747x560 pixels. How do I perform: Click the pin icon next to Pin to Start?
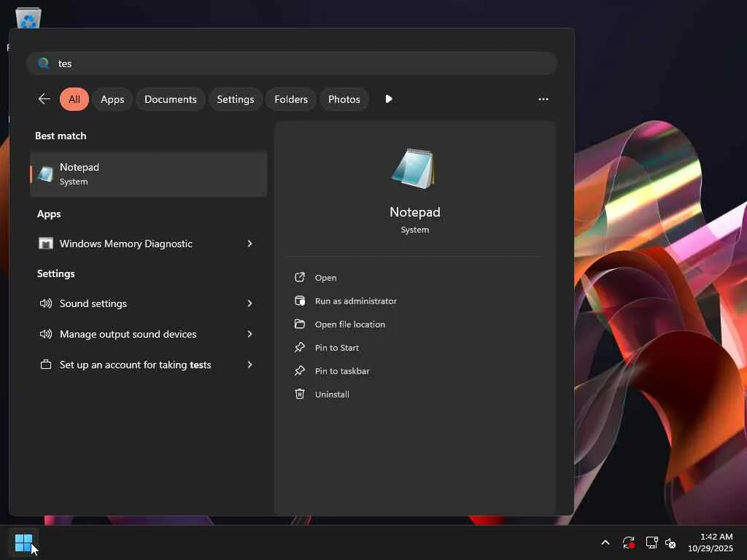(x=300, y=347)
